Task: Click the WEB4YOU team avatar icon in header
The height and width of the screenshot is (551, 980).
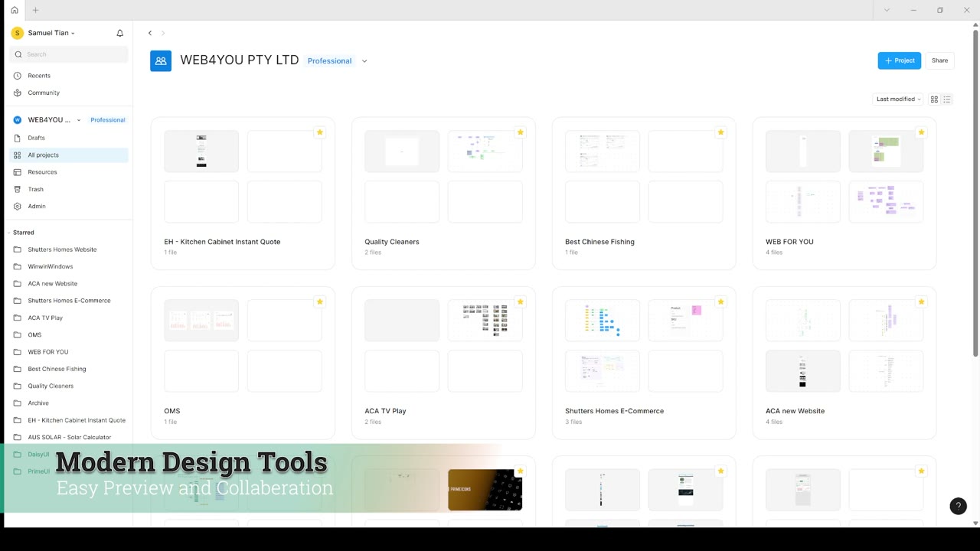Action: point(161,60)
